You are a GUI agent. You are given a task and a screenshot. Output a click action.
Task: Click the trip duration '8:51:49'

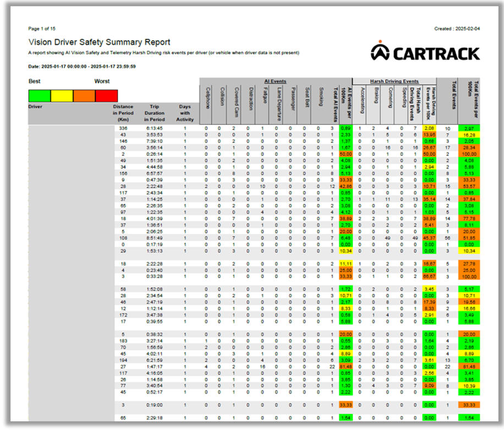(x=154, y=238)
